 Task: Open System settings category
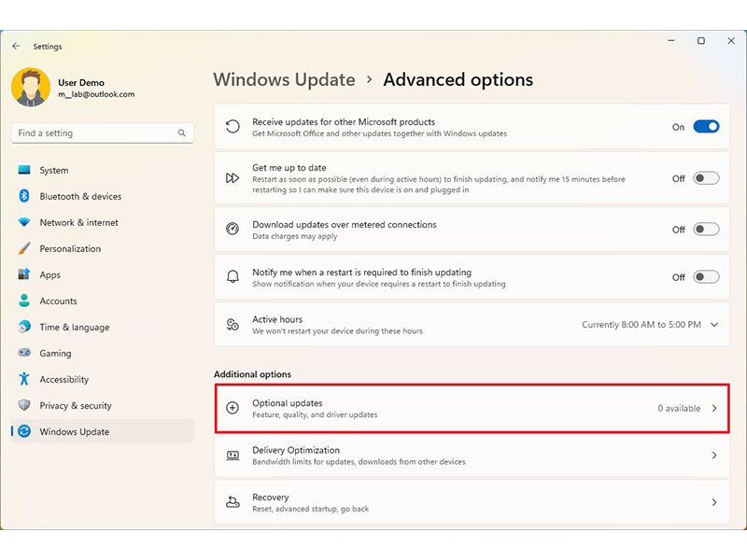pyautogui.click(x=103, y=170)
